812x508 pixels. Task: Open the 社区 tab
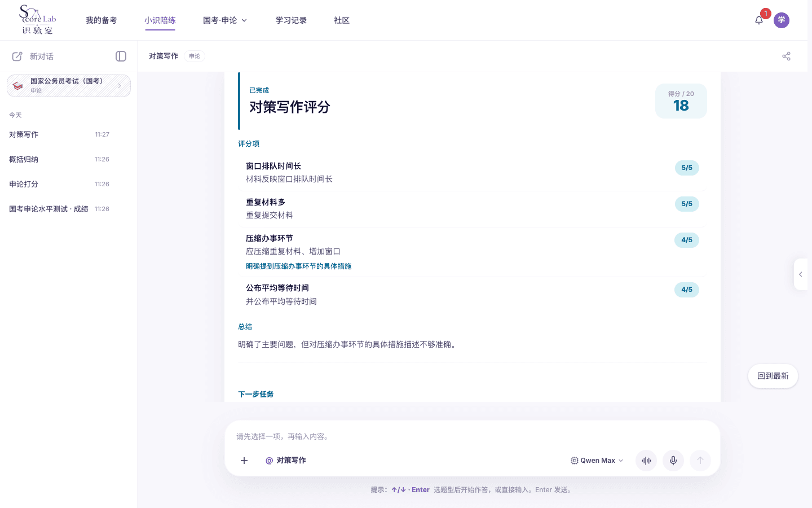coord(342,20)
